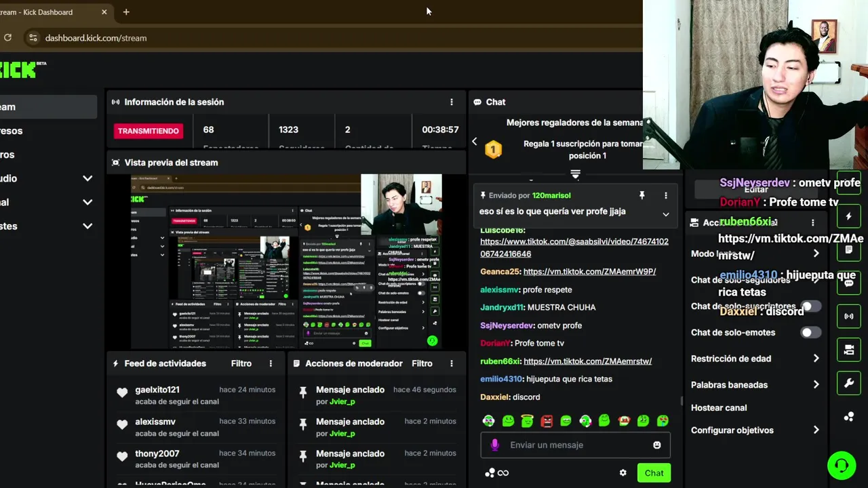Open Luiscobe16's TikTok video link
868x488 pixels.
click(574, 247)
